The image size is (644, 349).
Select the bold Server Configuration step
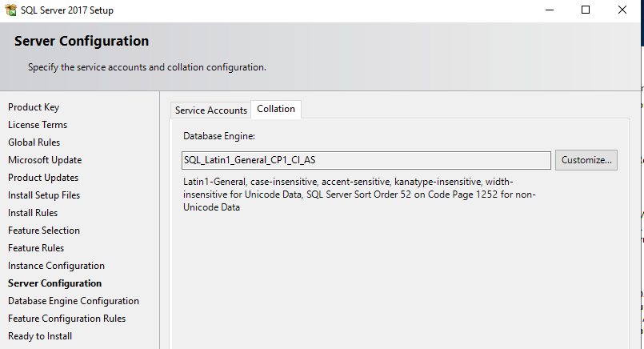54,283
